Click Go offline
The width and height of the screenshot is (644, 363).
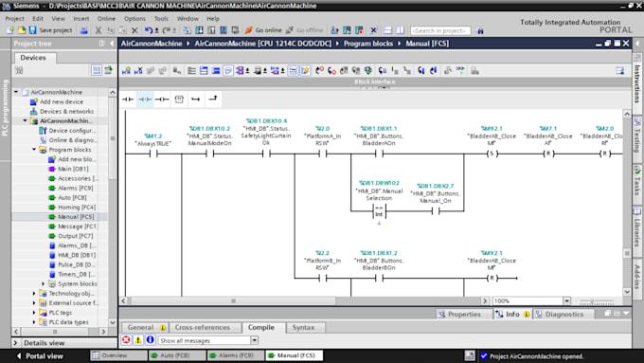pyautogui.click(x=305, y=30)
